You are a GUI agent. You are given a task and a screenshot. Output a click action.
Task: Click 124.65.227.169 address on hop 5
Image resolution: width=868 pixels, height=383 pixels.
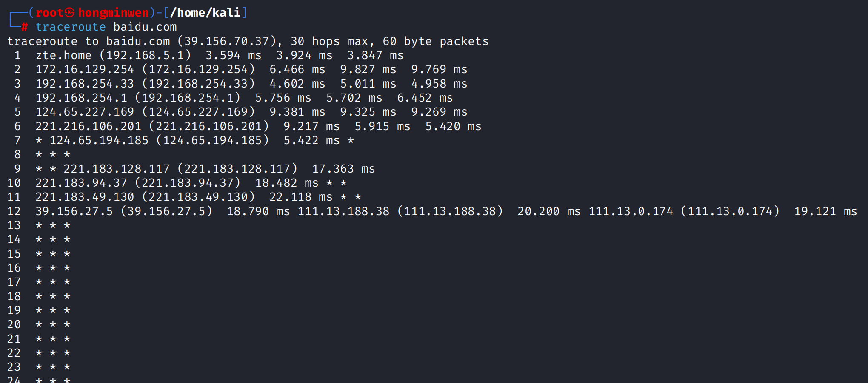tap(85, 112)
